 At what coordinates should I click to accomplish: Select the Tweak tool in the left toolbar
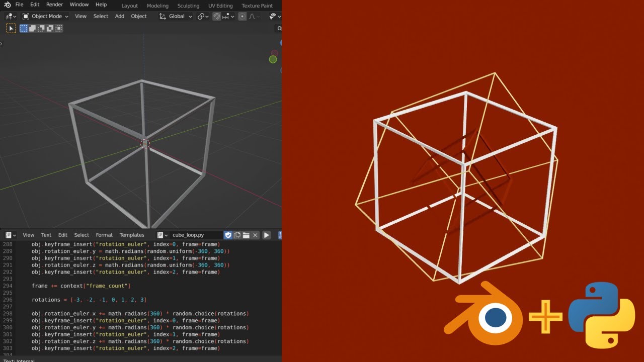pos(11,28)
